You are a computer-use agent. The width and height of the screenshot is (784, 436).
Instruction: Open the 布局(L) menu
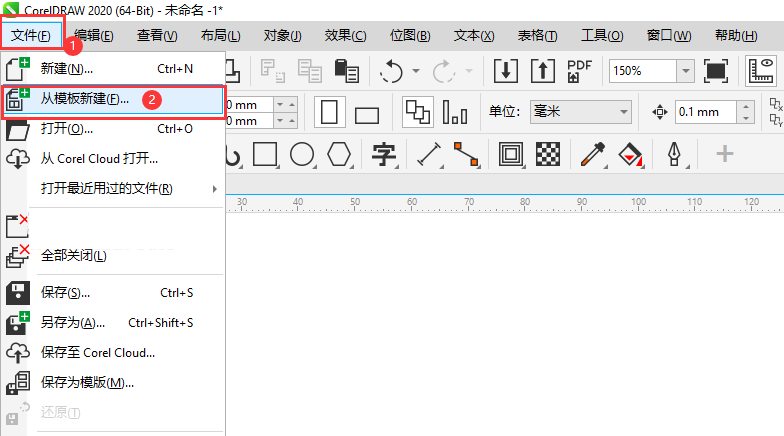tap(220, 36)
